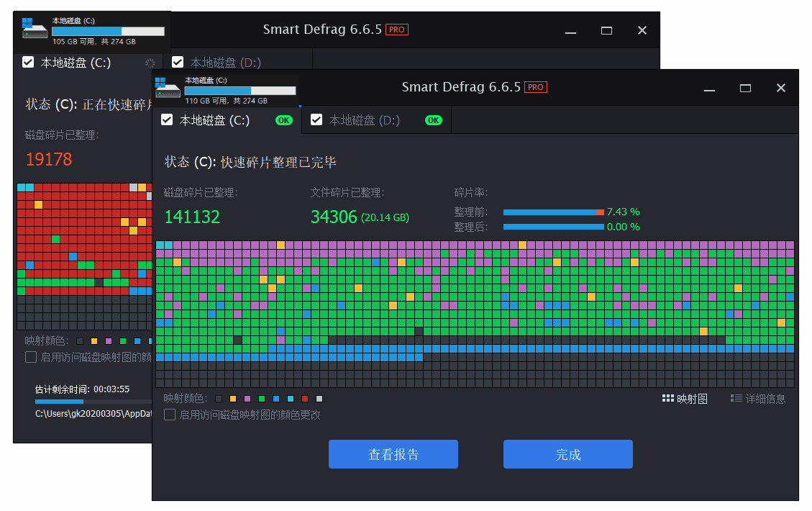
Task: Click green OK badge on C: tab
Action: pyautogui.click(x=284, y=120)
